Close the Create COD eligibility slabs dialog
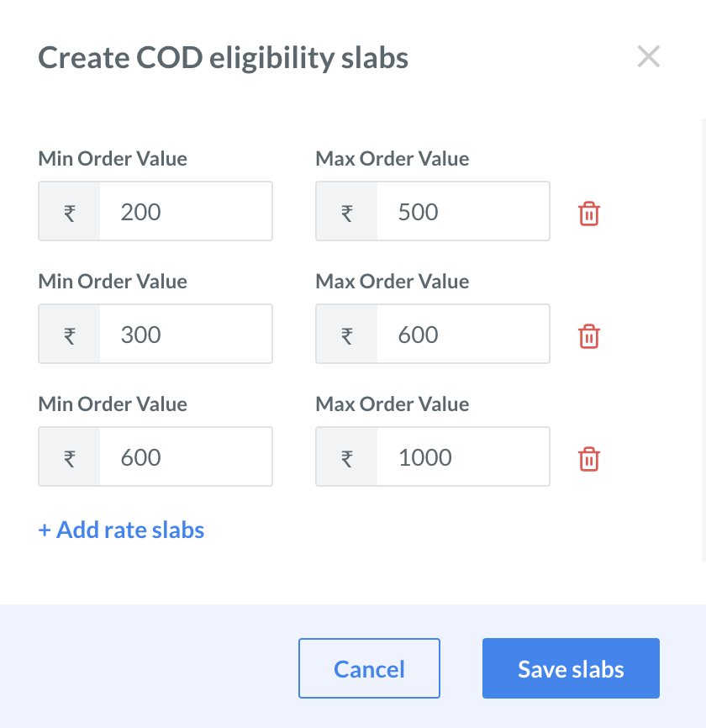 [648, 56]
